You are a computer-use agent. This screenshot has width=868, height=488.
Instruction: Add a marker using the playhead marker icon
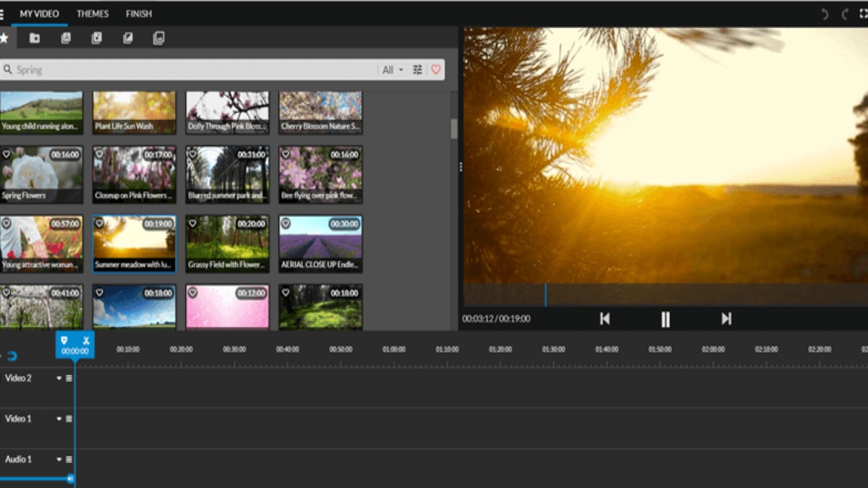(x=64, y=341)
